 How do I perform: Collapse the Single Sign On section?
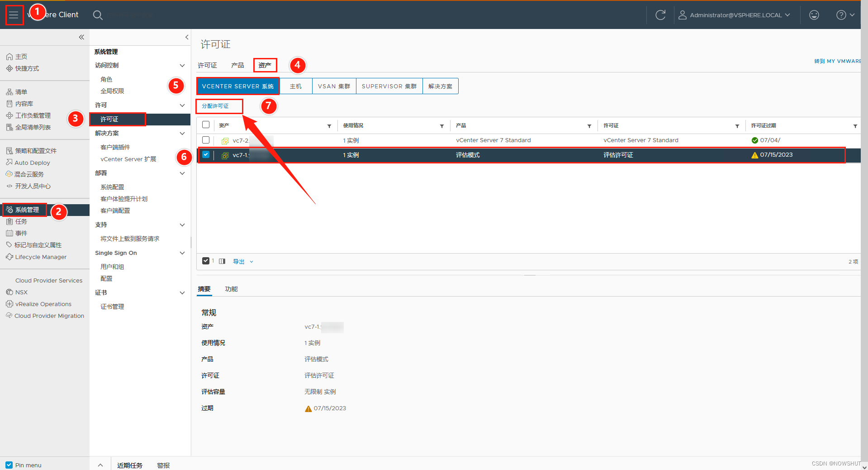(182, 253)
